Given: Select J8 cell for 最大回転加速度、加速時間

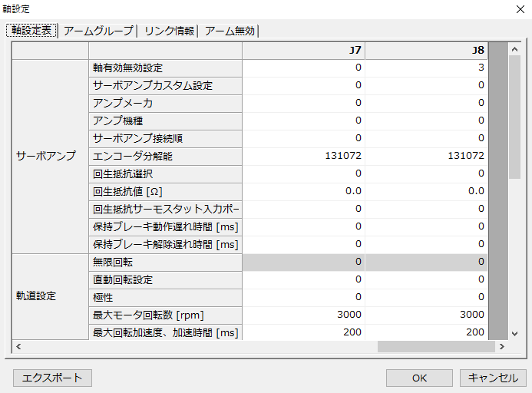Looking at the screenshot, I should click(426, 332).
